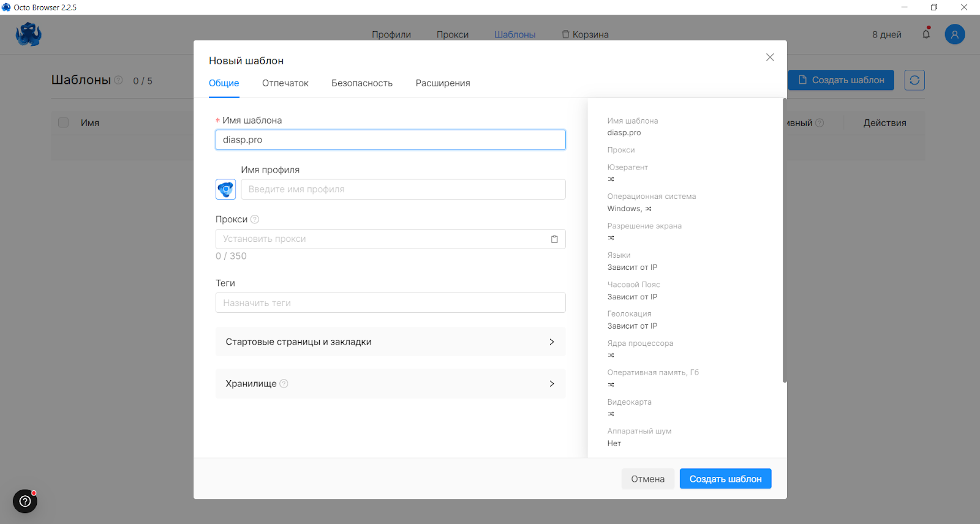
Task: Click Зависит от IP under Геолокация
Action: 632,326
